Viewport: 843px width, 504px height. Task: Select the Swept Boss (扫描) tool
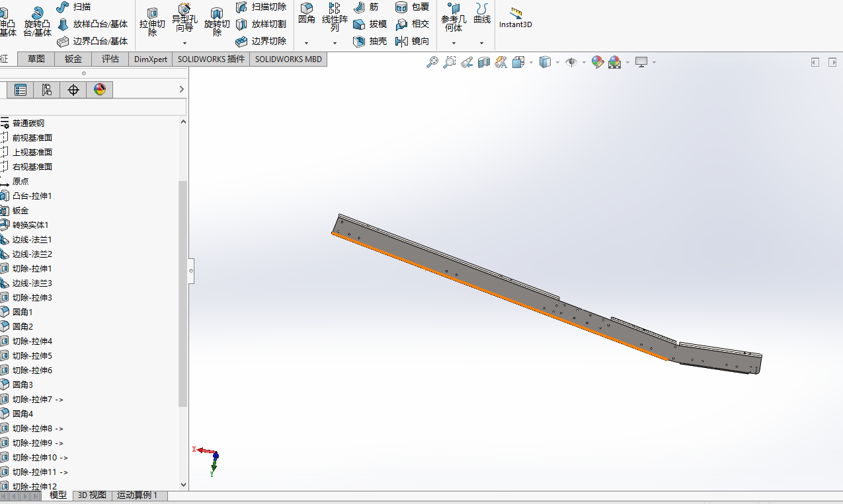point(73,7)
